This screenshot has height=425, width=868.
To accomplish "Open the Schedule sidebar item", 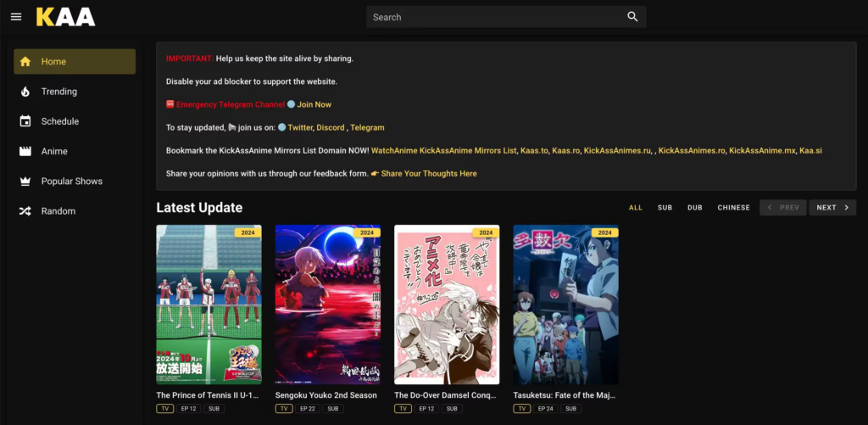I will click(x=75, y=121).
